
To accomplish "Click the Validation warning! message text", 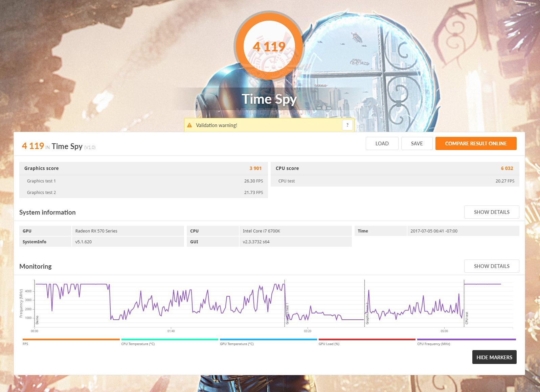I will (x=217, y=125).
